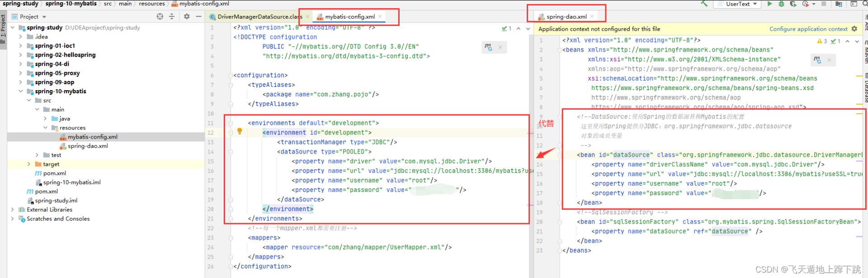Click the yellow intention lightbulb
The width and height of the screenshot is (868, 278).
tap(240, 131)
